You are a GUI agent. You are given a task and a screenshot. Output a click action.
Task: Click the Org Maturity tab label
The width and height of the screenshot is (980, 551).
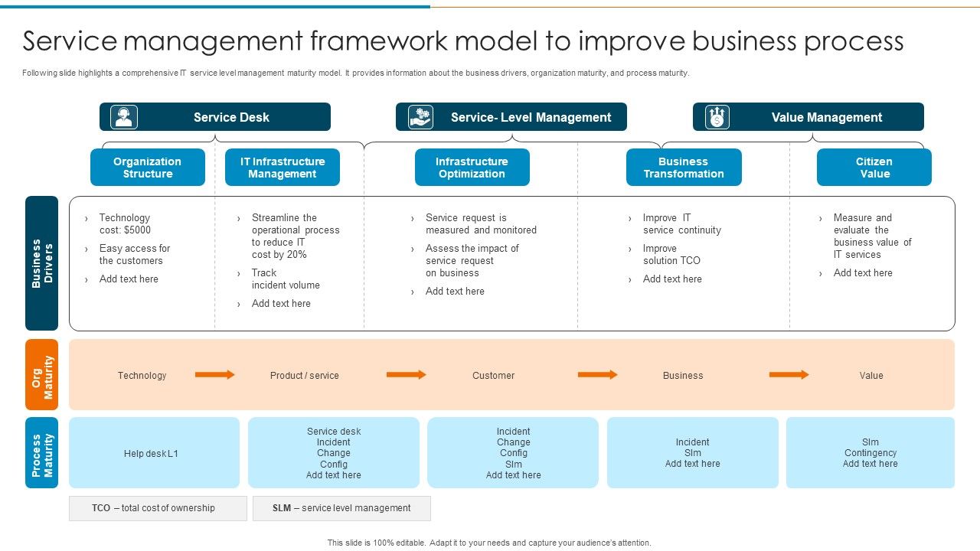click(42, 374)
